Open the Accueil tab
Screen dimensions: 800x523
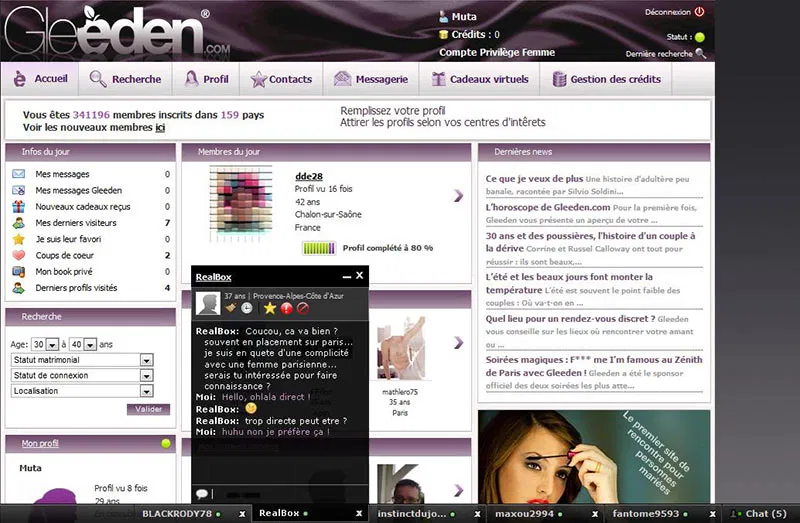[x=40, y=79]
